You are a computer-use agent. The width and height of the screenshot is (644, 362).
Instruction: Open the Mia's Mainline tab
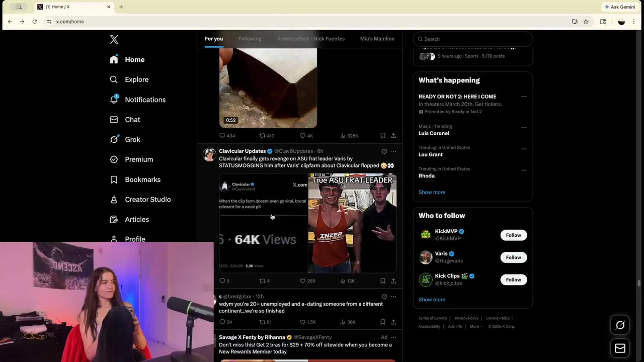377,39
